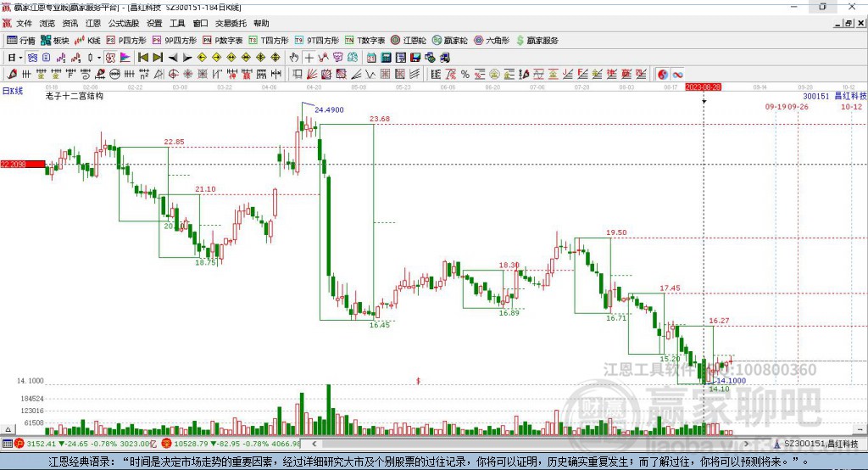
Task: Jump to last bar icon
Action: point(158,57)
